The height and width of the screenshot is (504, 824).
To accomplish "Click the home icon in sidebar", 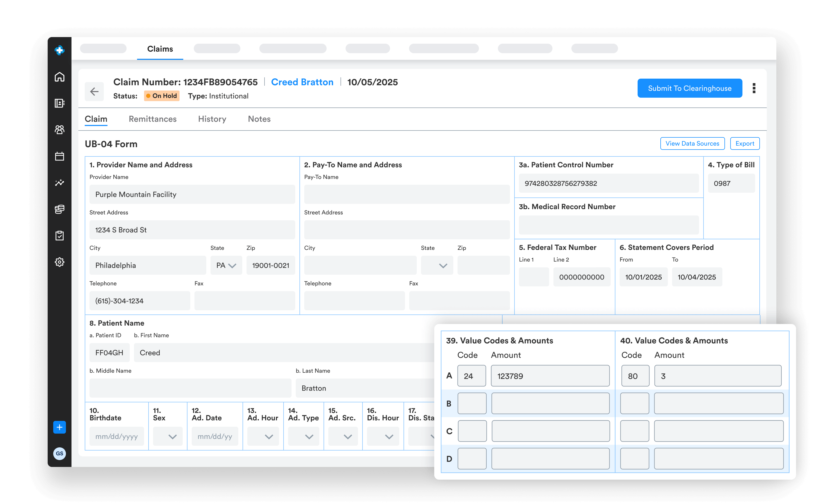I will (60, 77).
